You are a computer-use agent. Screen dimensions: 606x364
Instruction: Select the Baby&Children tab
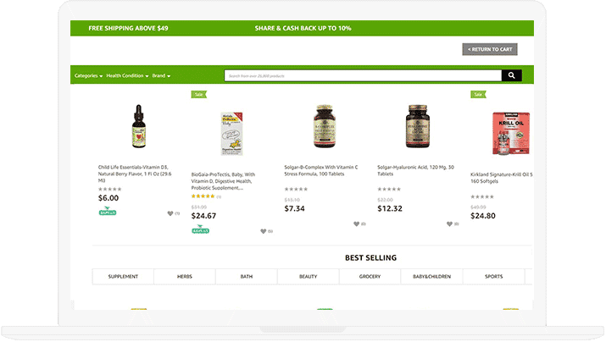pyautogui.click(x=431, y=276)
